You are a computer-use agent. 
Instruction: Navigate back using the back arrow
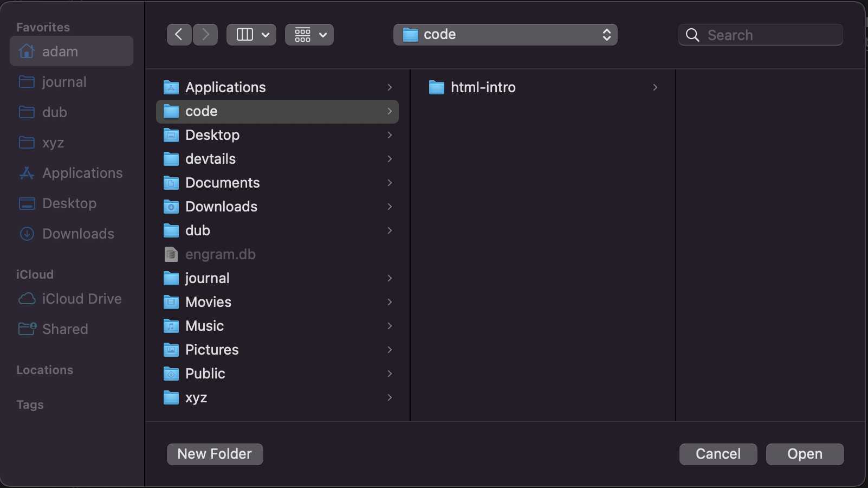[179, 34]
